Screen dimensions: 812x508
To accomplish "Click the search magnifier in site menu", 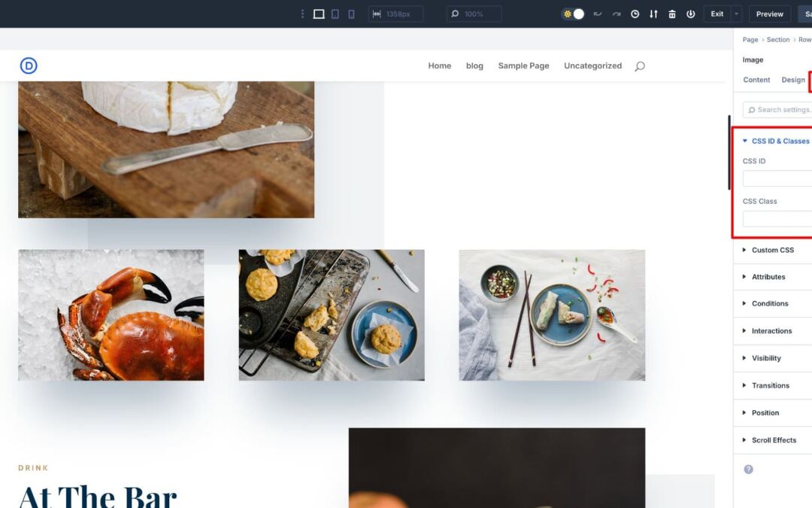I will click(x=640, y=65).
